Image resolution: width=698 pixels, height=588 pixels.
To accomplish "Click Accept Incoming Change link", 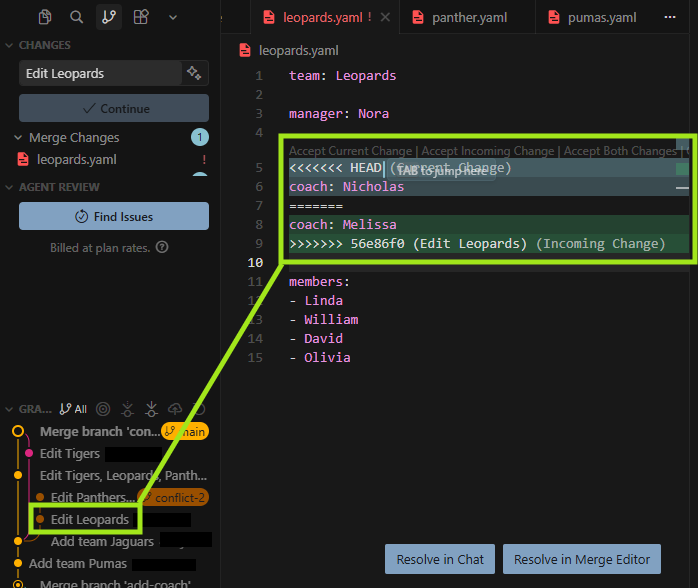I will (x=487, y=151).
